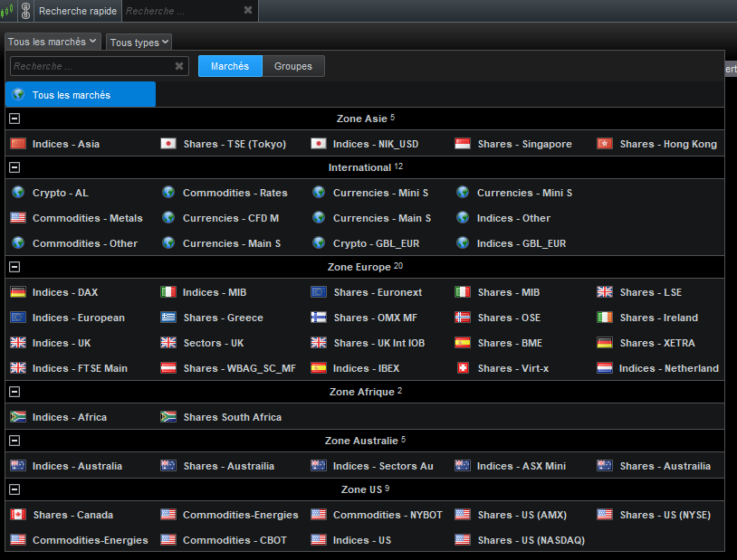The width and height of the screenshot is (737, 560).
Task: Clear the market search field with its X
Action: [x=179, y=66]
